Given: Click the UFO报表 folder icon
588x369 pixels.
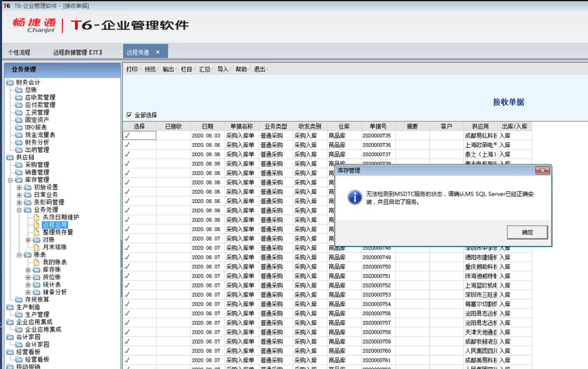Looking at the screenshot, I should (x=19, y=127).
